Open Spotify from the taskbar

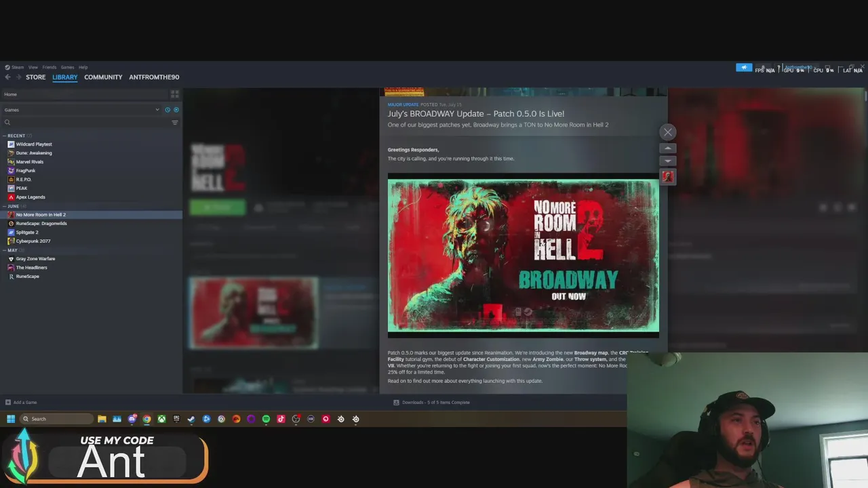tap(266, 419)
